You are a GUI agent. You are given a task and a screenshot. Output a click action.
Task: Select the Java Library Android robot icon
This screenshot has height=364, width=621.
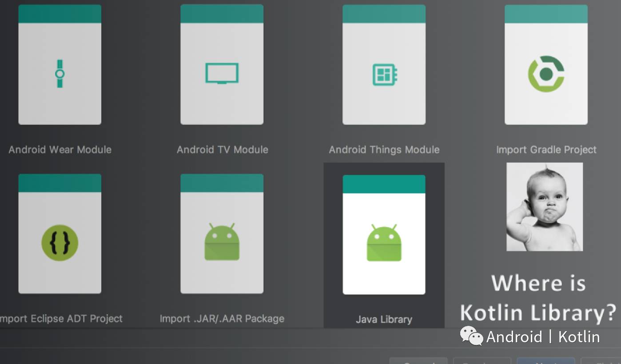tap(384, 243)
